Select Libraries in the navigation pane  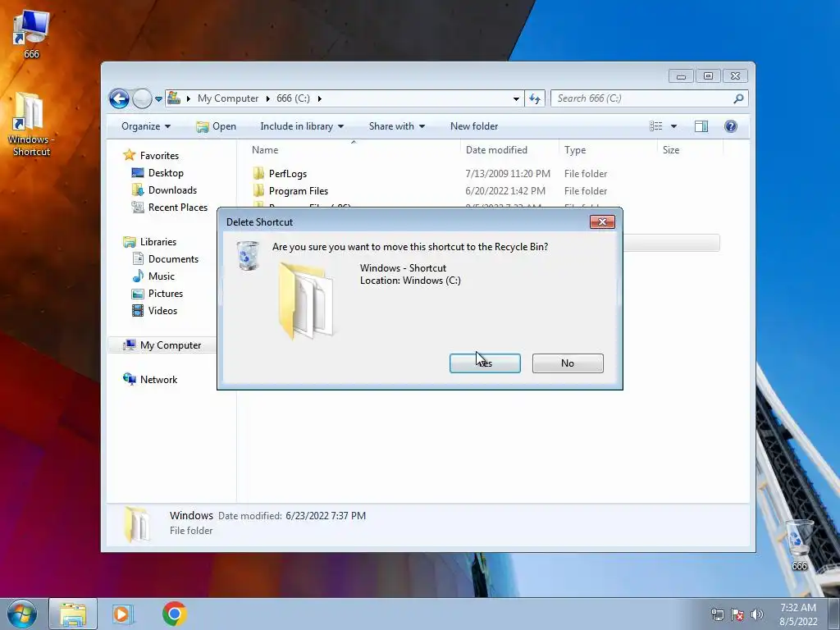[158, 242]
